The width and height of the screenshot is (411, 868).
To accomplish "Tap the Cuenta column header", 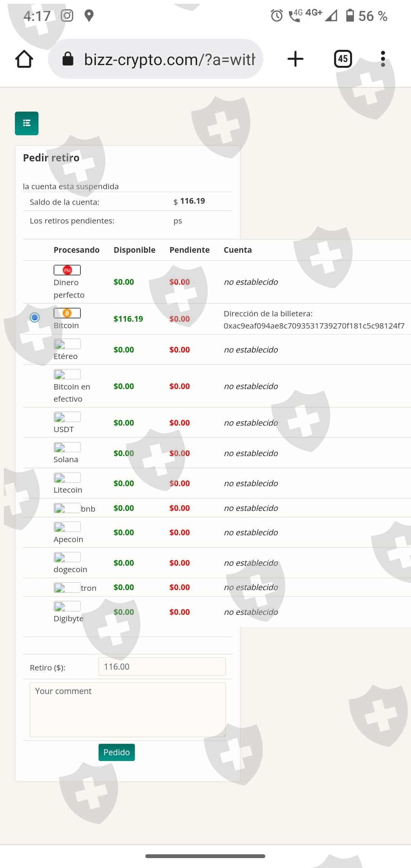I will point(238,250).
